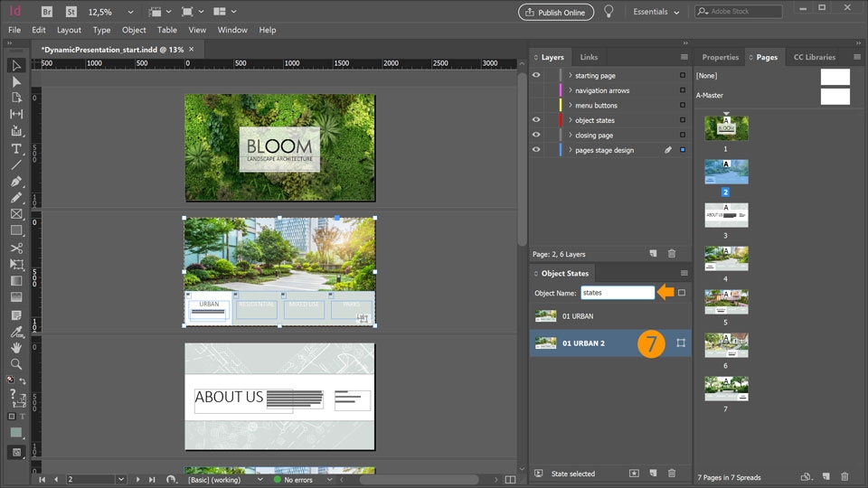
Task: Open Object States panel flyout menu
Action: 684,273
